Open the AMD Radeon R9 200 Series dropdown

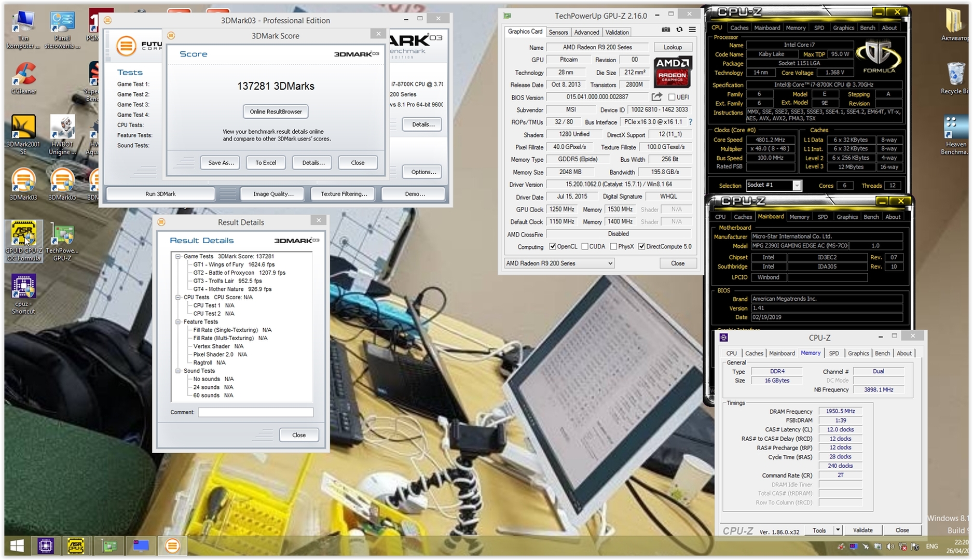click(x=559, y=263)
